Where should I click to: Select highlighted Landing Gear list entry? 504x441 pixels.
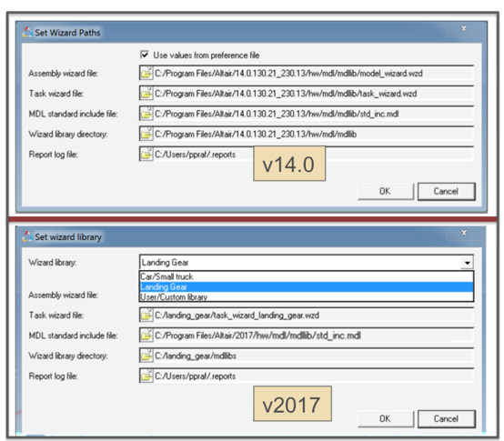(x=307, y=286)
